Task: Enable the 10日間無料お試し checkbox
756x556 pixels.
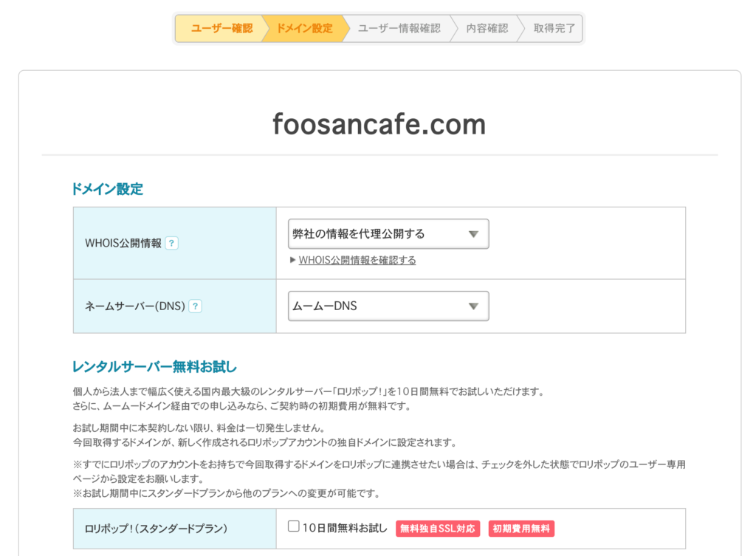Action: [294, 526]
